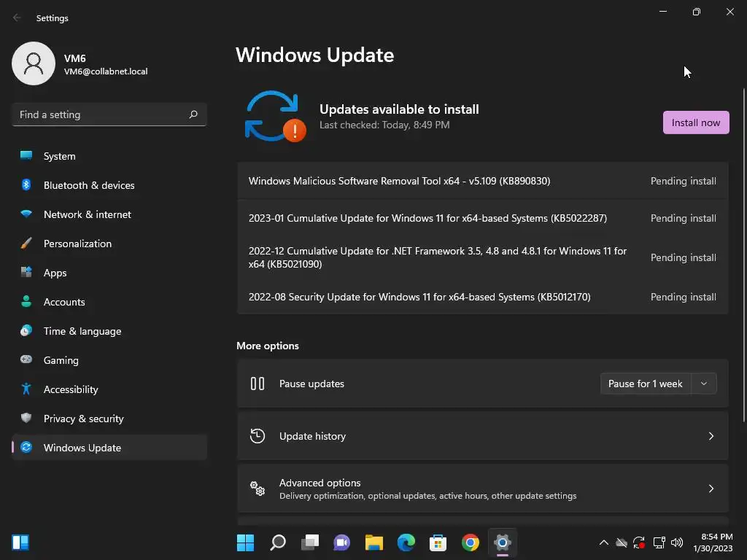
Task: Launch Google Chrome from taskbar
Action: tap(471, 542)
